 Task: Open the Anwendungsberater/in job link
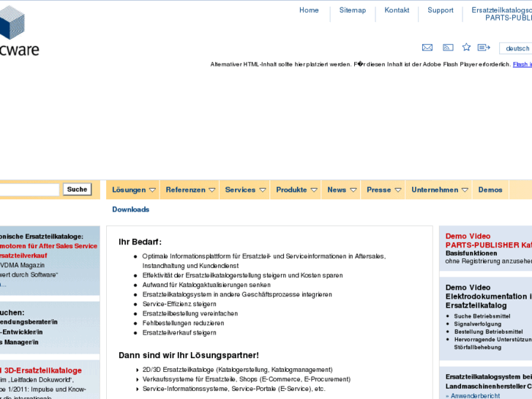(x=29, y=322)
